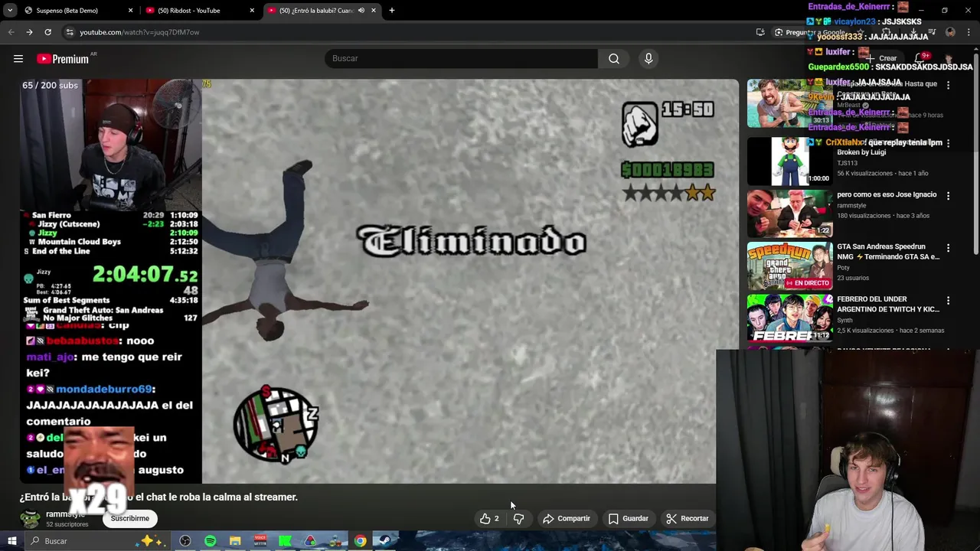Go forward in browser history
Viewport: 980px width, 551px height.
pyautogui.click(x=29, y=32)
